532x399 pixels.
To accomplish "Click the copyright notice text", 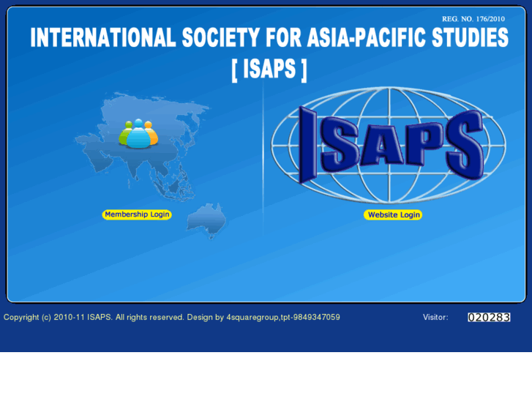I will click(x=172, y=317).
